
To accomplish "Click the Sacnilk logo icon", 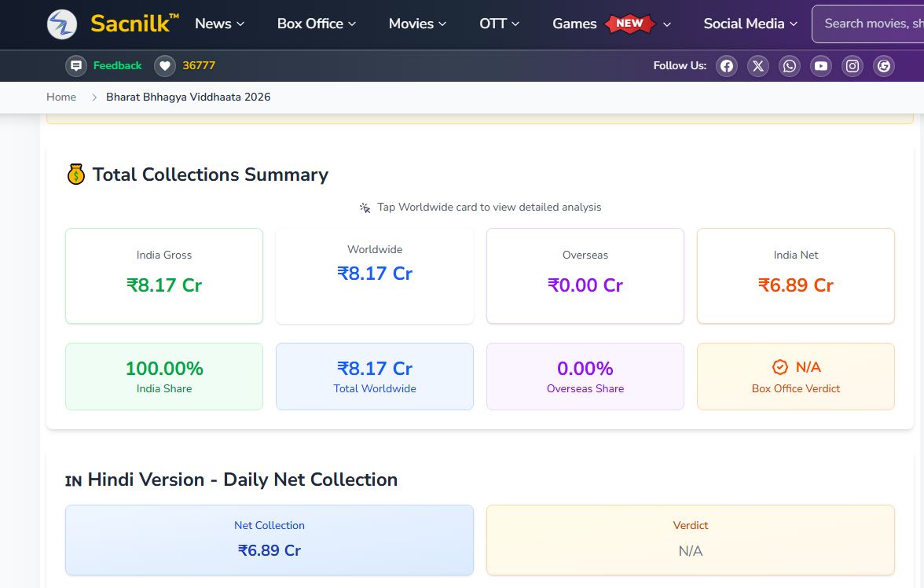I will pyautogui.click(x=62, y=24).
